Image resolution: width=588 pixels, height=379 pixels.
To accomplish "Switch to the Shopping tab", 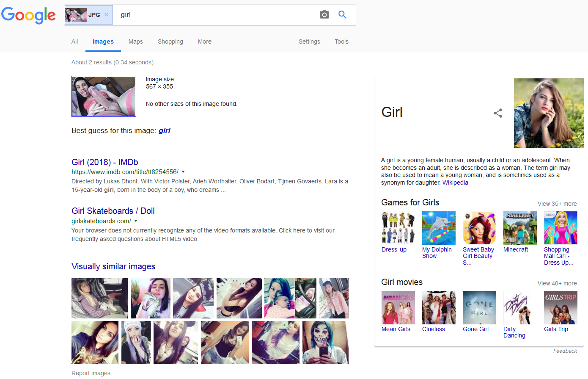I will 170,41.
